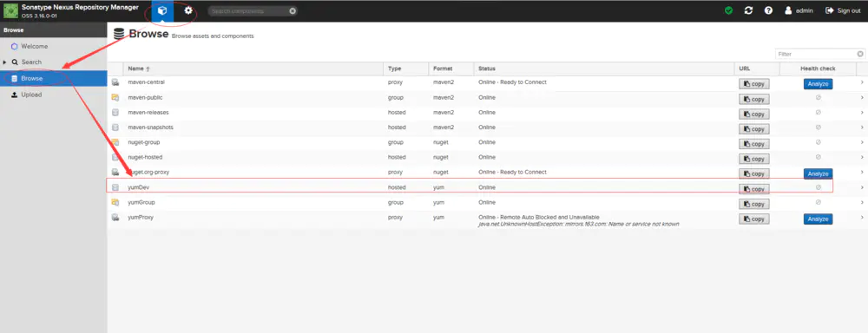Copy URL of nuget-hosted

click(x=754, y=159)
